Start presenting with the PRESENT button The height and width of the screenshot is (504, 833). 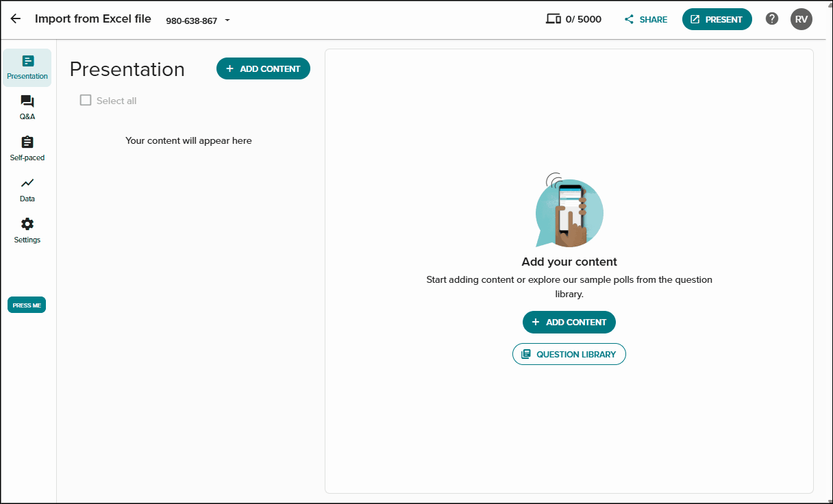[x=717, y=19]
